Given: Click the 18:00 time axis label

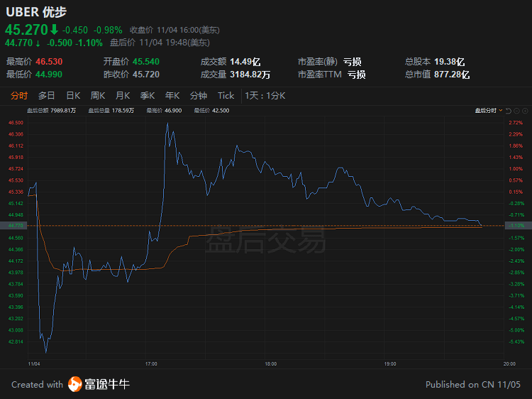Looking at the screenshot, I should pyautogui.click(x=270, y=364).
